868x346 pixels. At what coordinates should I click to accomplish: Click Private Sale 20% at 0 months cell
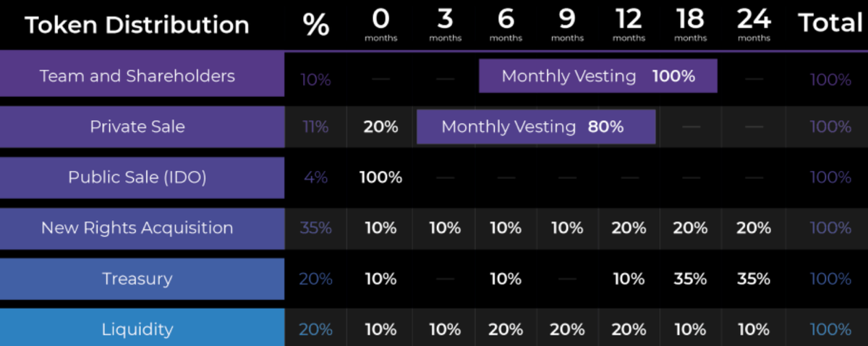pos(380,127)
